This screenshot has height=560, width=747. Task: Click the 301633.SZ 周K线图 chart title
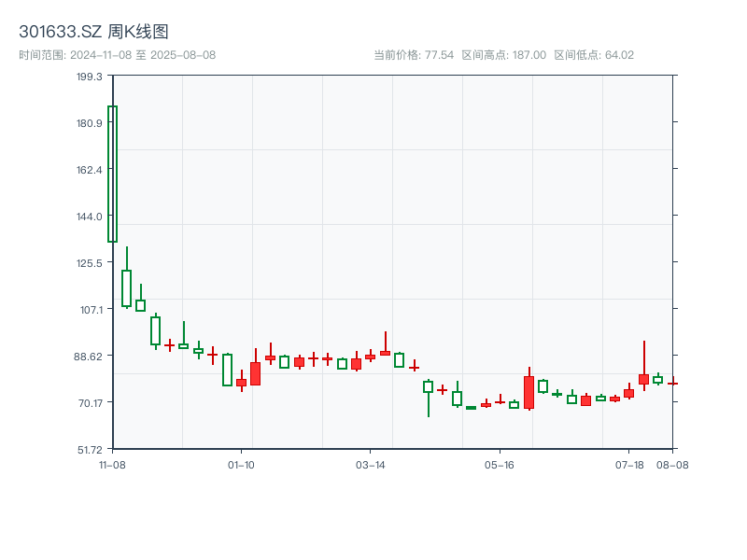93,32
